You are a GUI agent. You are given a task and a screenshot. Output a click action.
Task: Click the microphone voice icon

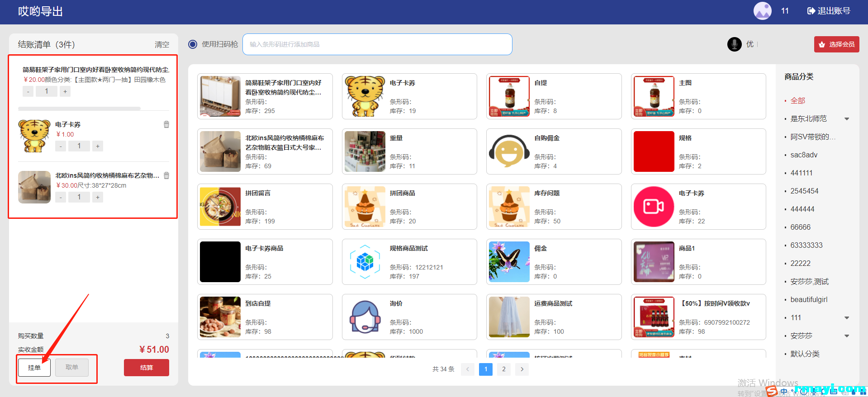pyautogui.click(x=734, y=44)
